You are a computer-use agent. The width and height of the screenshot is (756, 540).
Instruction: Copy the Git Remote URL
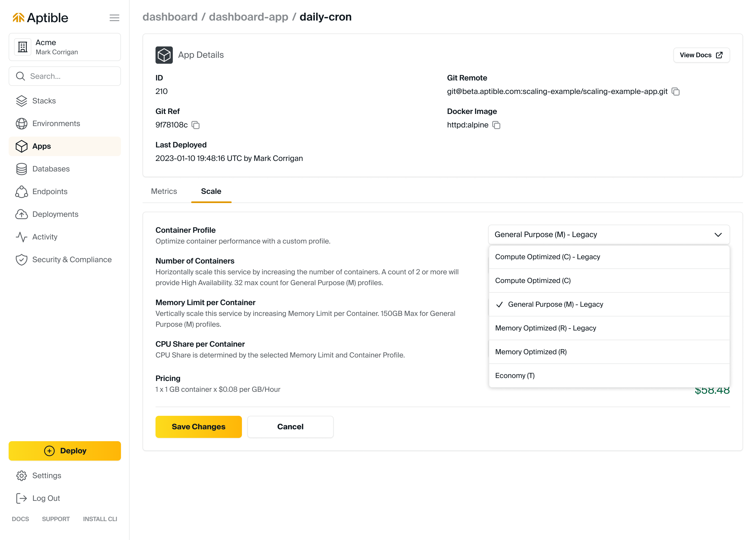pos(675,92)
